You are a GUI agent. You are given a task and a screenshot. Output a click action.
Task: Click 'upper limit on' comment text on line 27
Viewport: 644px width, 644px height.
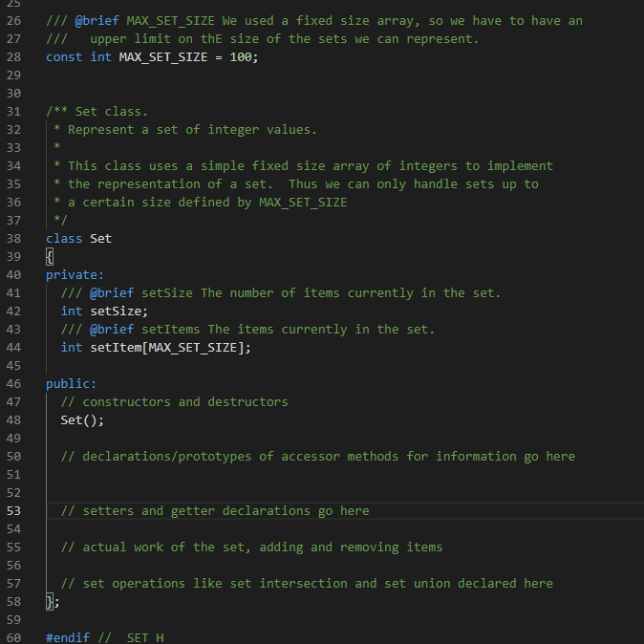pyautogui.click(x=141, y=38)
